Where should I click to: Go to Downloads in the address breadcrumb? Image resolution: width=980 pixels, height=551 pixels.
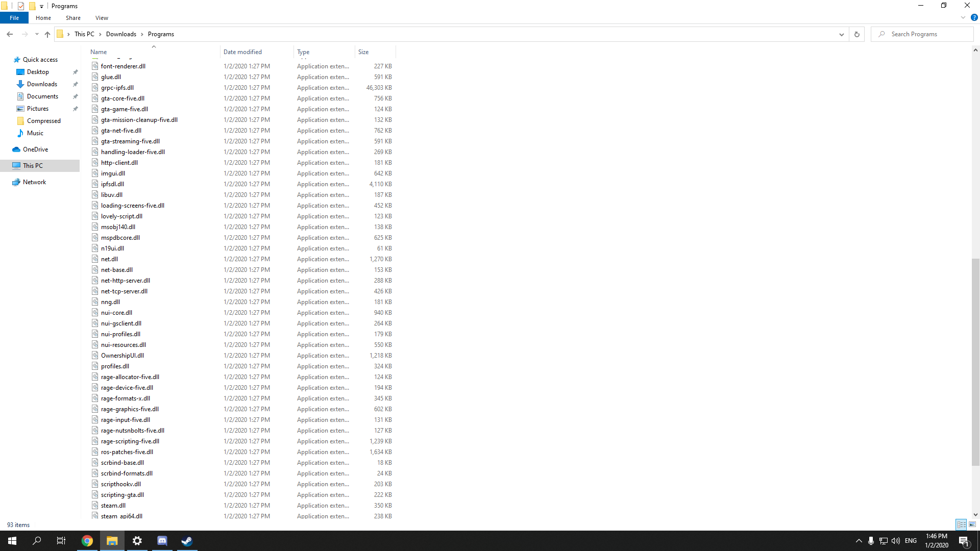pos(121,34)
